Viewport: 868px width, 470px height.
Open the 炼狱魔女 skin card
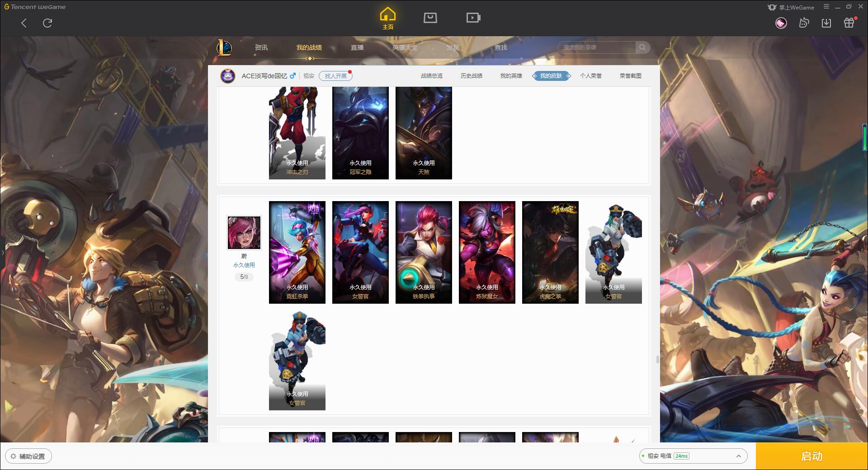tap(487, 252)
